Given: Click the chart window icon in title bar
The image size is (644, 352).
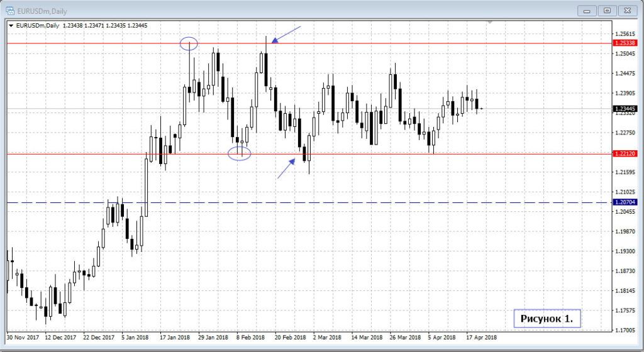Looking at the screenshot, I should coord(10,10).
